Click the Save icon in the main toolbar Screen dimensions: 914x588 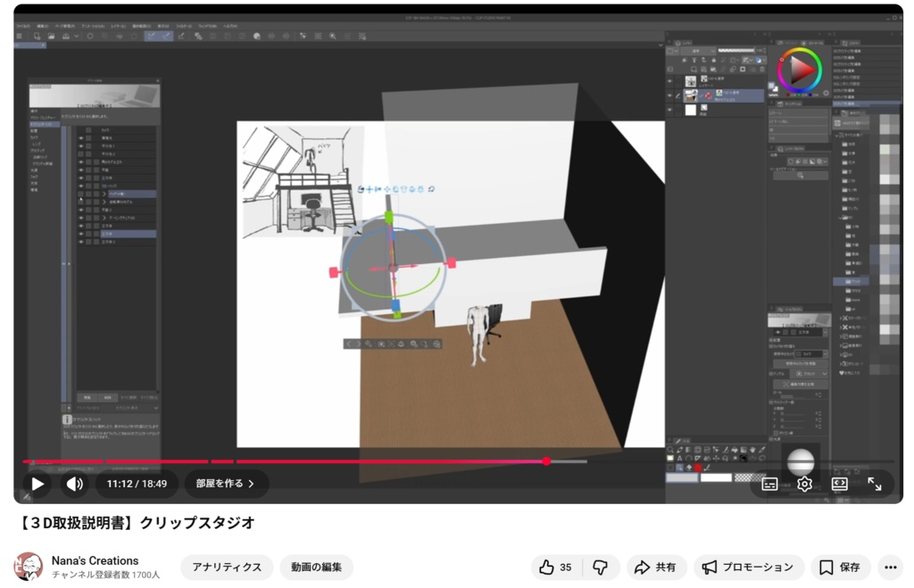[x=65, y=36]
